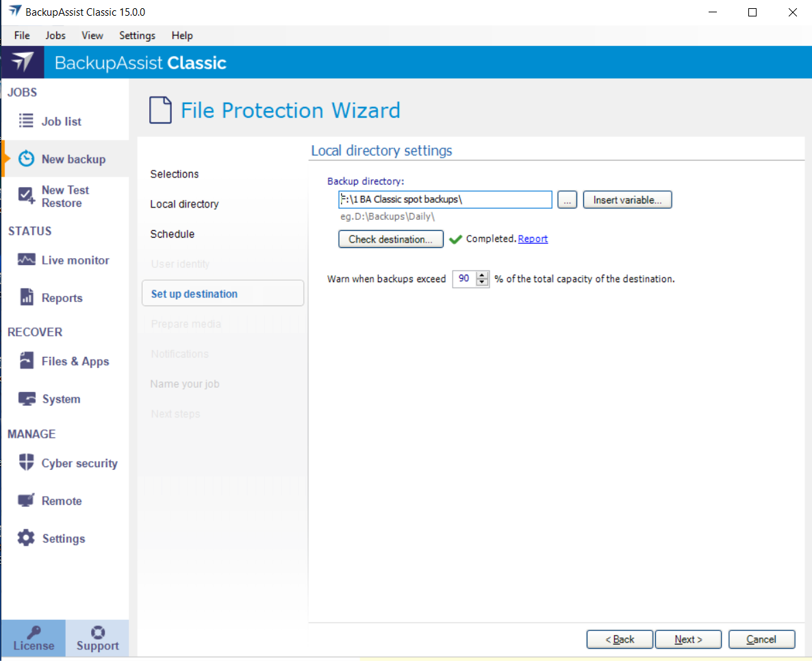Open the Report link
This screenshot has height=661, width=812.
click(533, 239)
